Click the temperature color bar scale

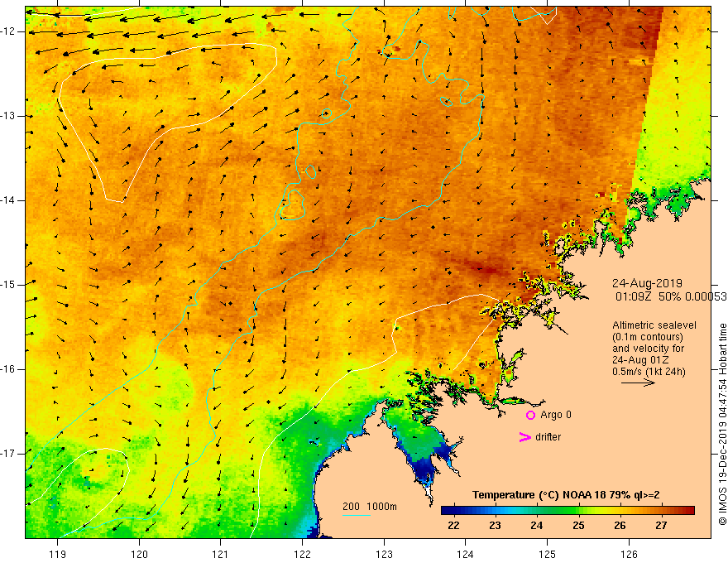point(568,511)
